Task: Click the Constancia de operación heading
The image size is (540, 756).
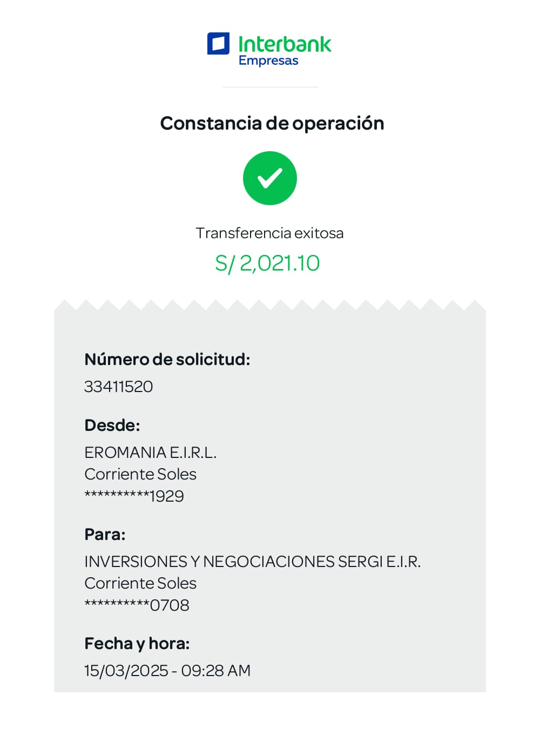Action: [x=272, y=123]
